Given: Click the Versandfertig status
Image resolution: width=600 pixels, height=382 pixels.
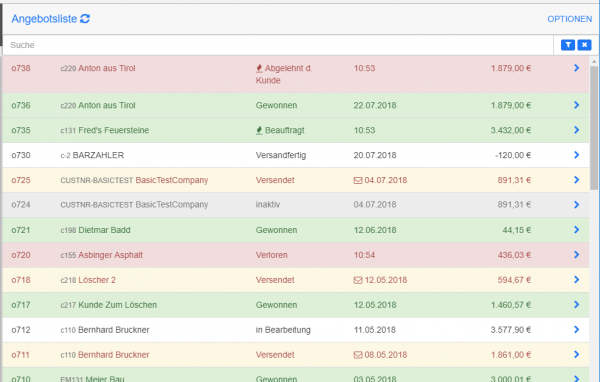Looking at the screenshot, I should [281, 155].
